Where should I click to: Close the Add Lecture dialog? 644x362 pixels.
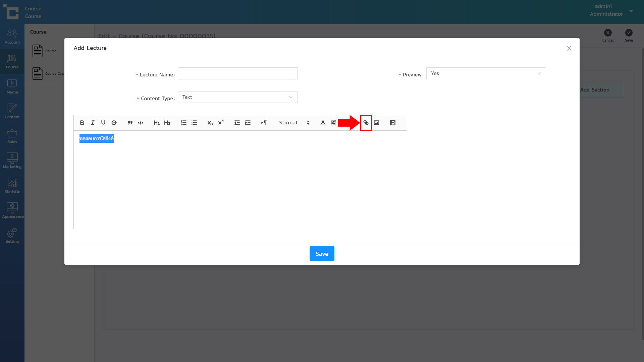[x=569, y=48]
